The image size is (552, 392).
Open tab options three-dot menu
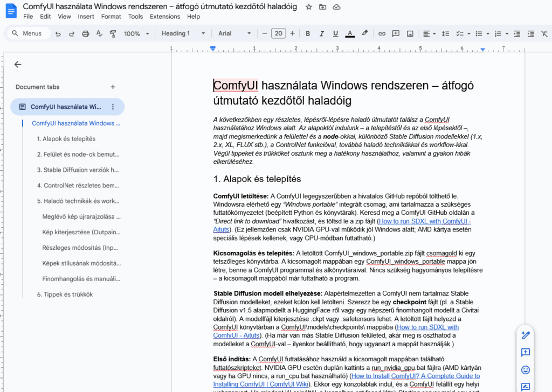113,107
